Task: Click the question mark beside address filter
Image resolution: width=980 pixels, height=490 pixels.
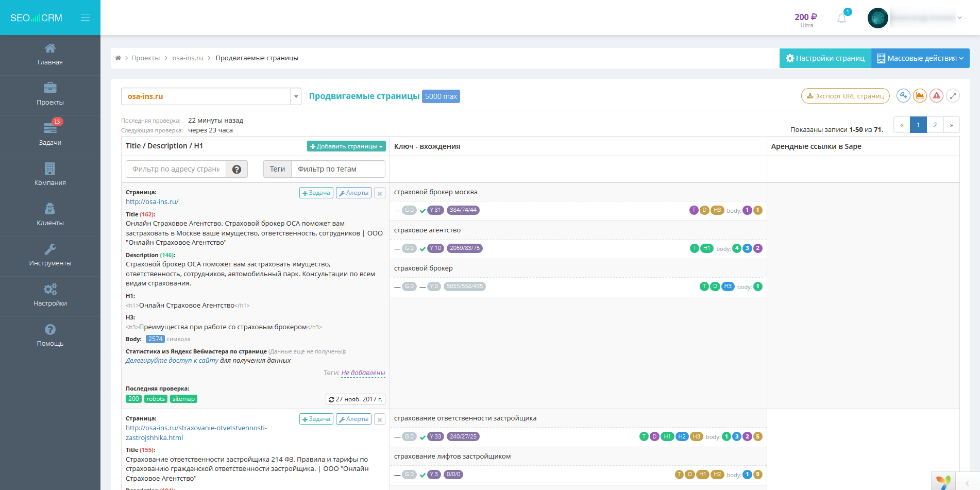Action: pyautogui.click(x=237, y=169)
